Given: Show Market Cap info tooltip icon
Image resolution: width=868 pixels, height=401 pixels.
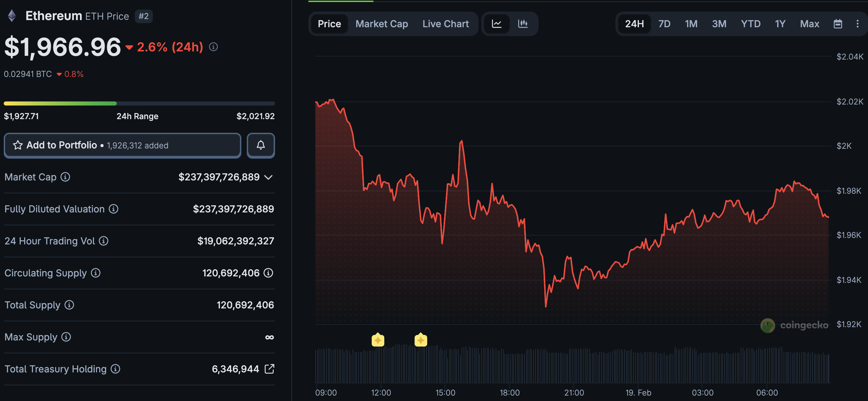Looking at the screenshot, I should click(65, 177).
